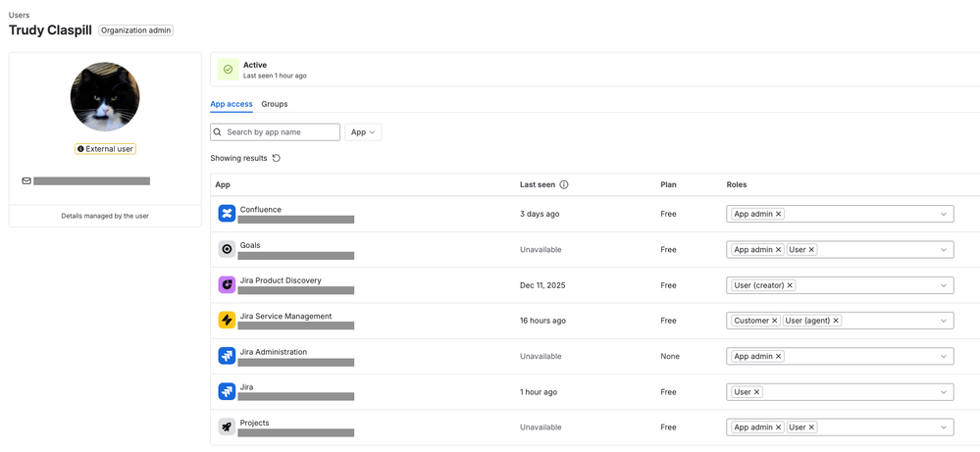Expand the Projects roles dropdown
The width and height of the screenshot is (980, 452).
coord(943,427)
